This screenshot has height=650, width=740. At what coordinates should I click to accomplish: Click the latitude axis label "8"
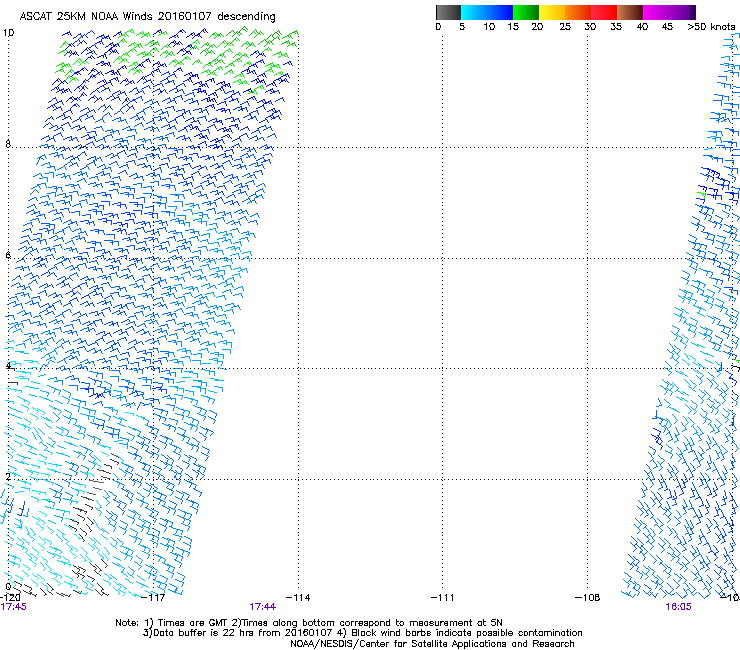tap(8, 144)
